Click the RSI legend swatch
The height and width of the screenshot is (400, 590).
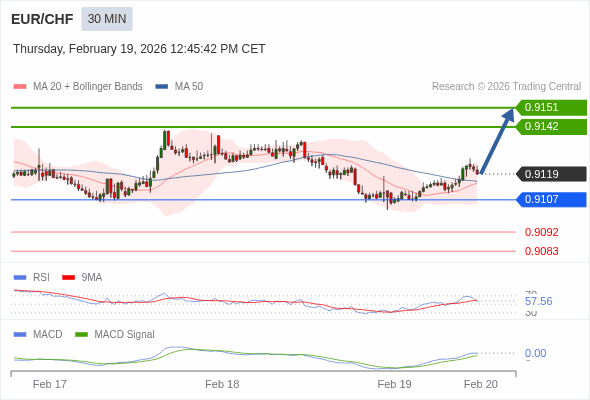(x=20, y=278)
